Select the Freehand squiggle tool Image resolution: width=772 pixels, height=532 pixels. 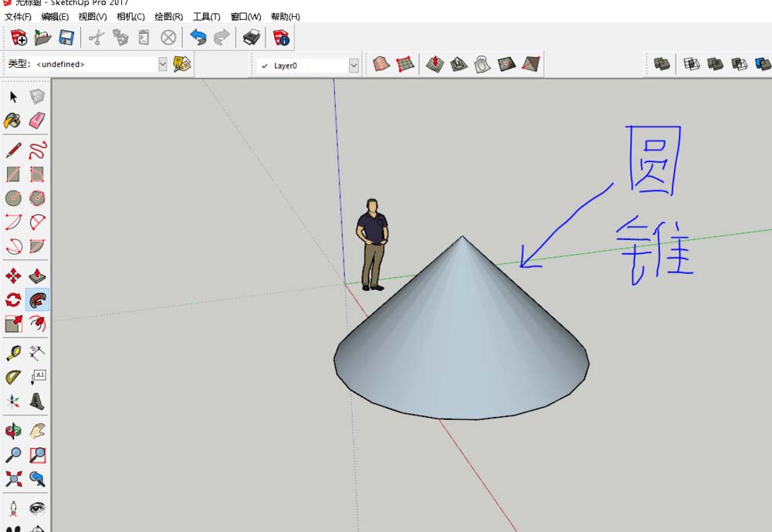point(37,151)
